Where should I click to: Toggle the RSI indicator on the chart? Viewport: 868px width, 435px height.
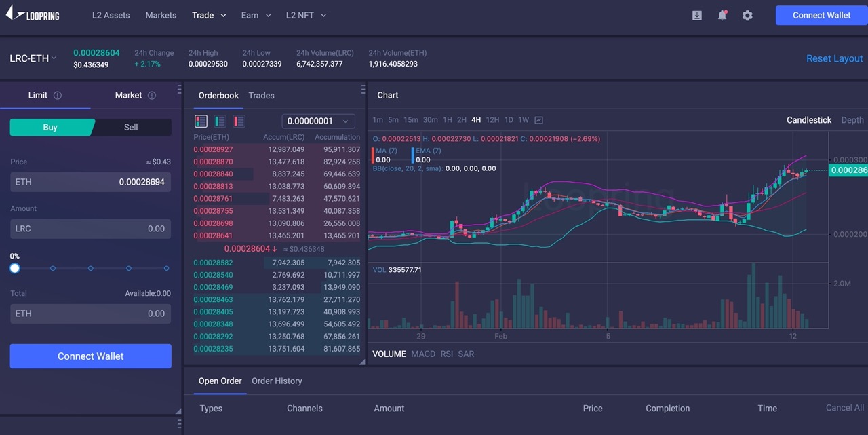[447, 354]
